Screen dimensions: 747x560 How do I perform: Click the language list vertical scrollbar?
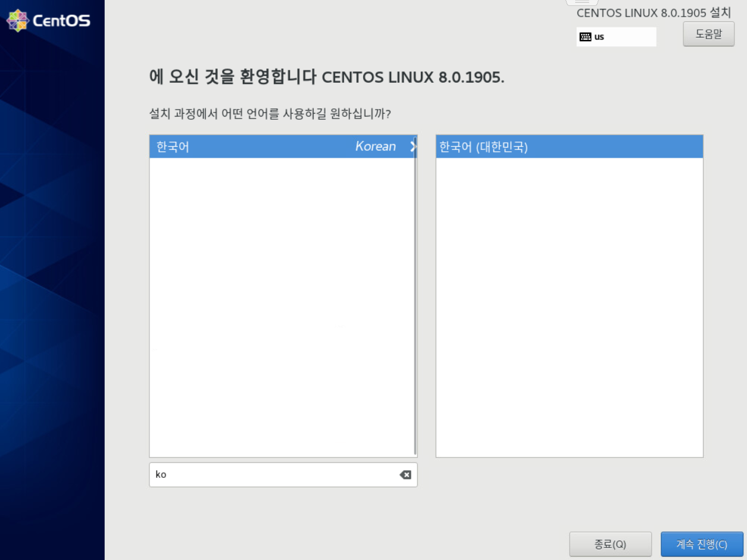click(415, 296)
